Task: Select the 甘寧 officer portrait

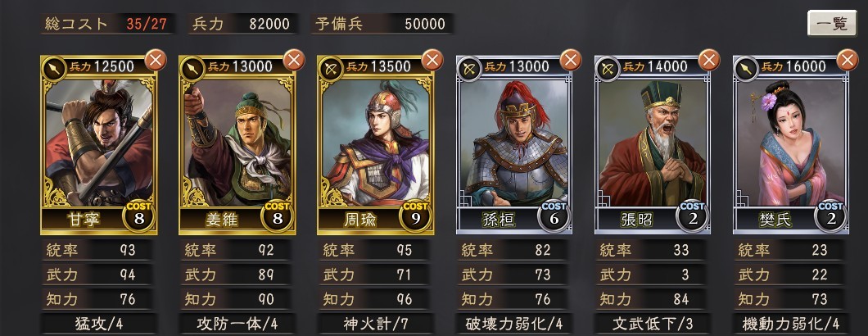Action: (x=98, y=143)
